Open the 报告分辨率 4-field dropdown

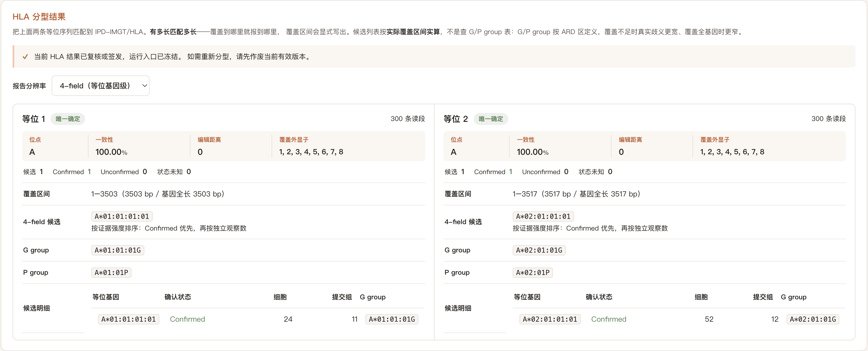pos(100,86)
